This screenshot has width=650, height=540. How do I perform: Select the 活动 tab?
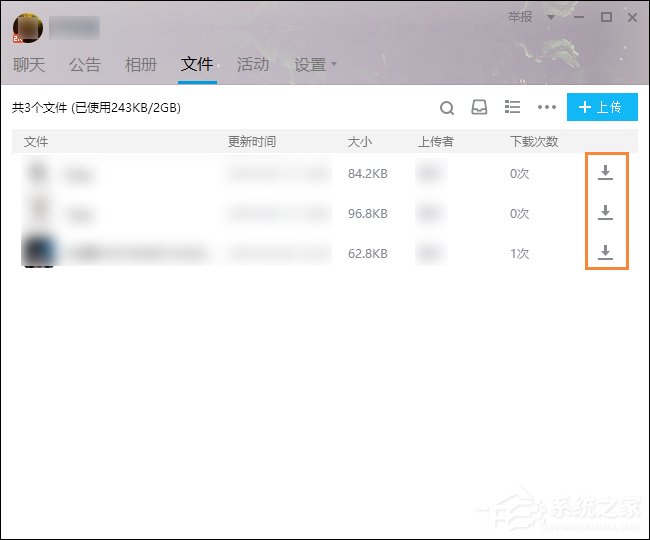click(x=253, y=65)
